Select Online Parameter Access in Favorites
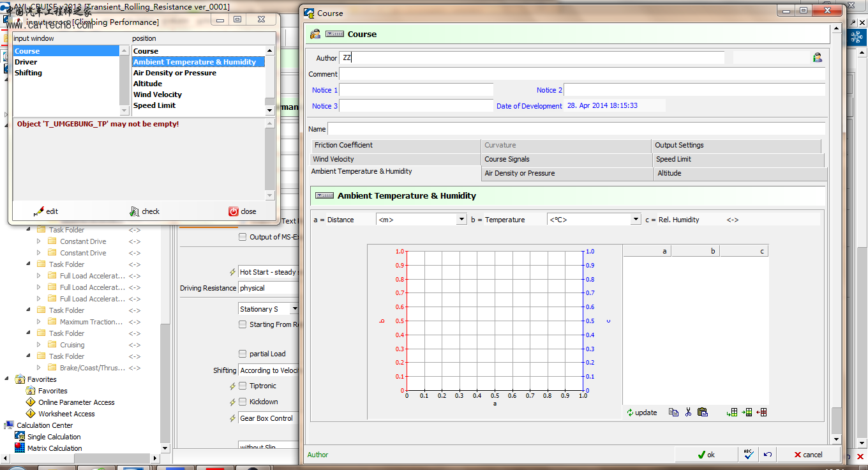Screen dimensions: 868x470 (x=76, y=402)
